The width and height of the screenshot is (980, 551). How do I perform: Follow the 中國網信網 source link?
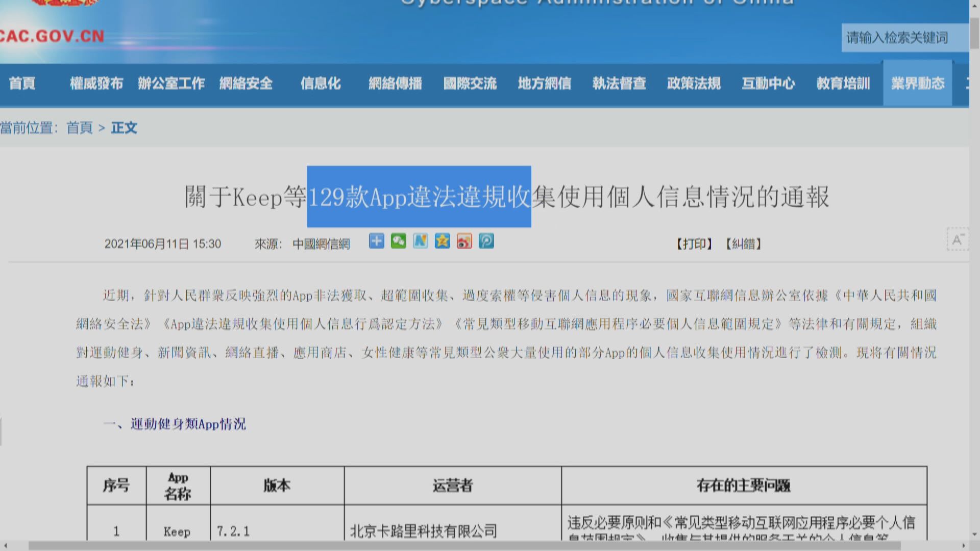(321, 244)
